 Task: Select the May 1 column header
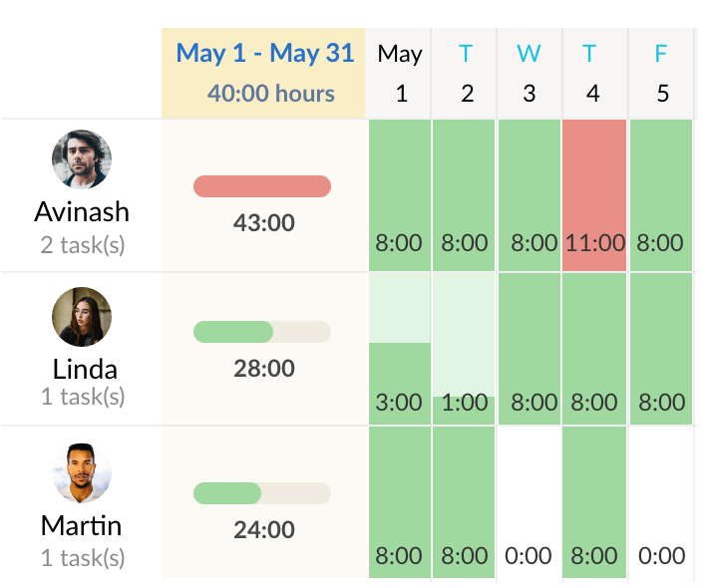pyautogui.click(x=399, y=74)
